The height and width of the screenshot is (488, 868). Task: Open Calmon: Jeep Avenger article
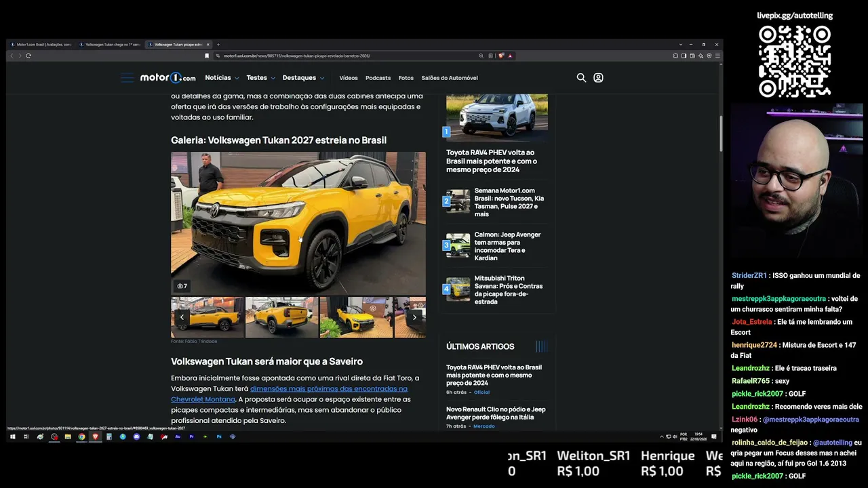508,246
